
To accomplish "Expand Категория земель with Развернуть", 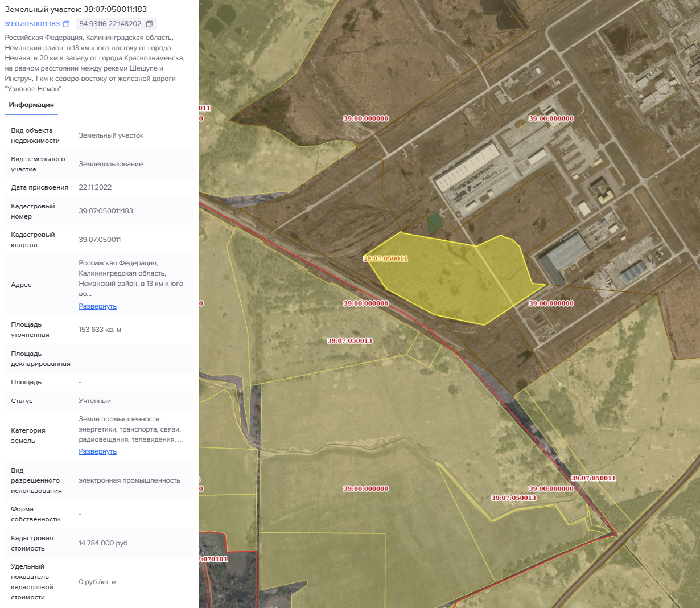I will [x=97, y=451].
